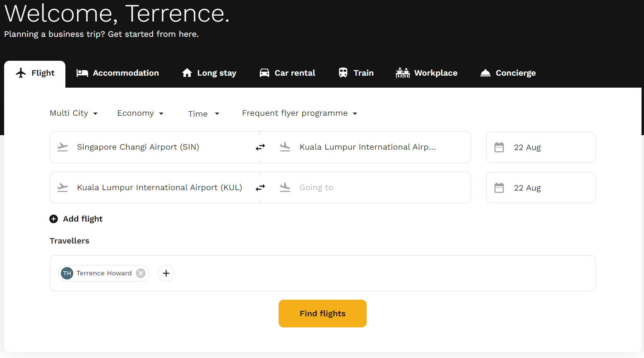Click the empty Going to field
Screen dimensions: 644x358
tap(365, 188)
